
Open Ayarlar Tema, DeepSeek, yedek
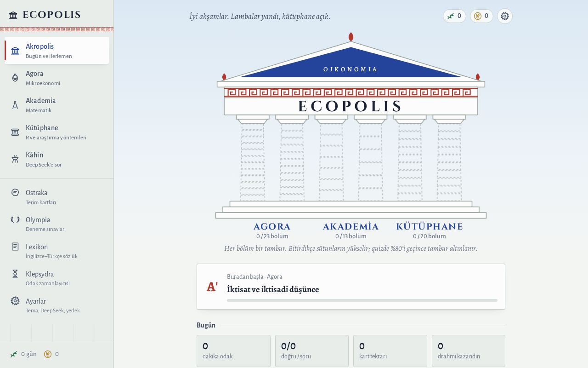click(x=57, y=305)
